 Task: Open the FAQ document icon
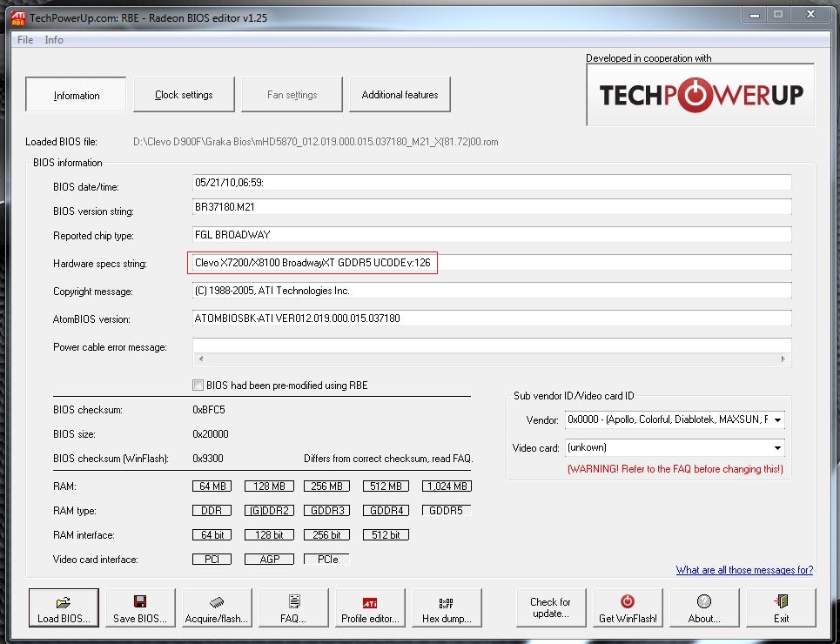pyautogui.click(x=293, y=601)
